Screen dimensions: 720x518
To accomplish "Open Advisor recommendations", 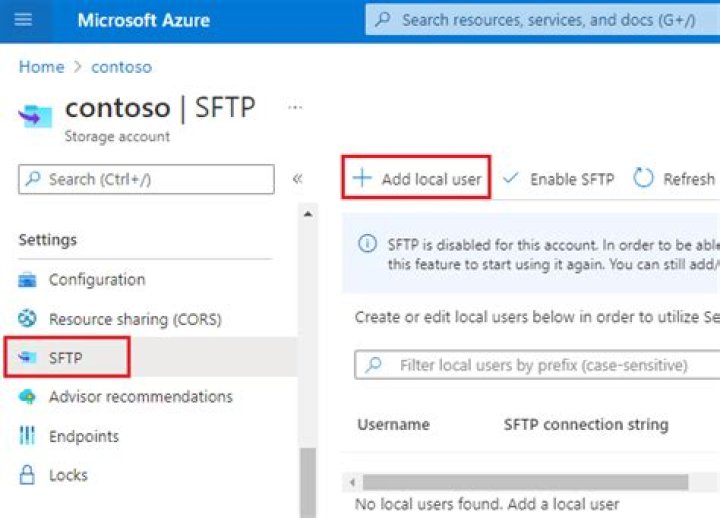I will (141, 396).
